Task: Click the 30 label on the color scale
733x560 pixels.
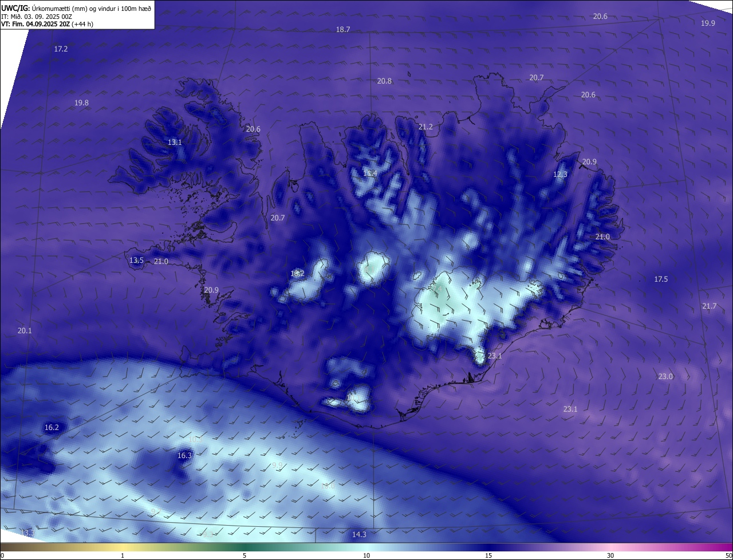Action: (x=610, y=555)
